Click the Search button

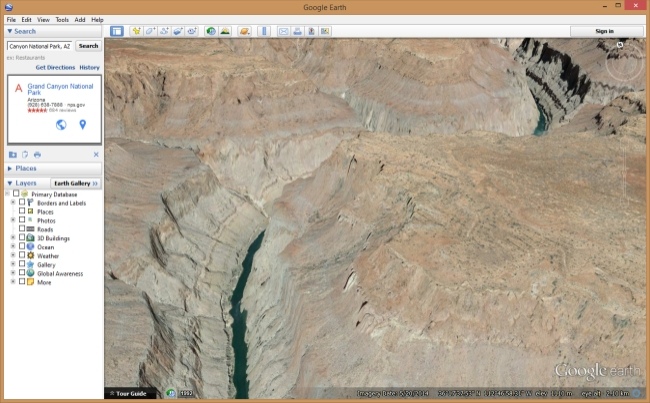88,46
